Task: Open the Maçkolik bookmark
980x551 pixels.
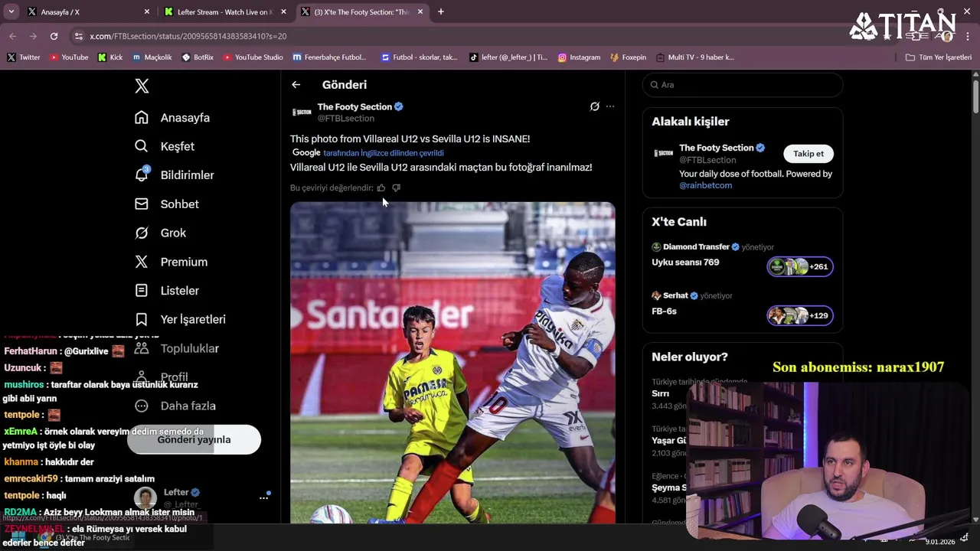Action: point(152,57)
